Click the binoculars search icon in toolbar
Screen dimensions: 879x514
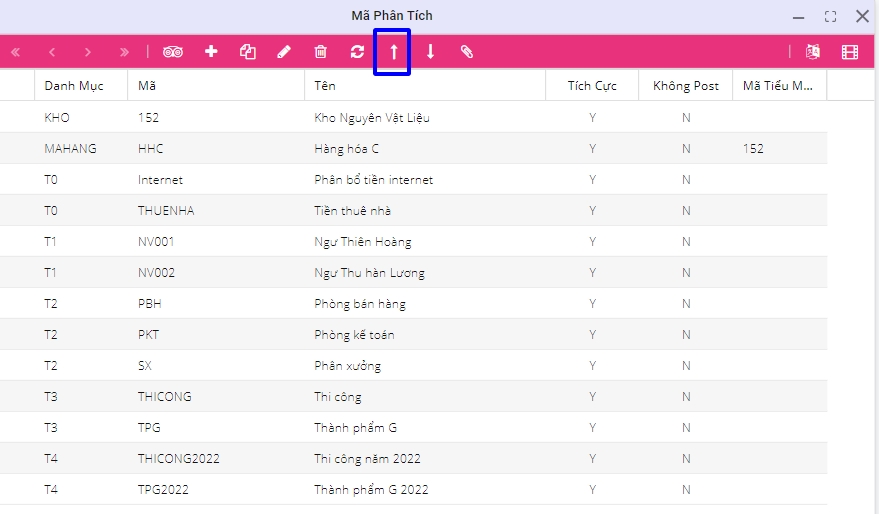coord(174,52)
